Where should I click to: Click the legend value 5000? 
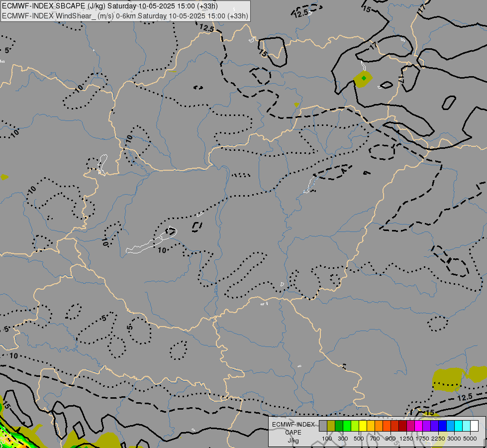470,439
